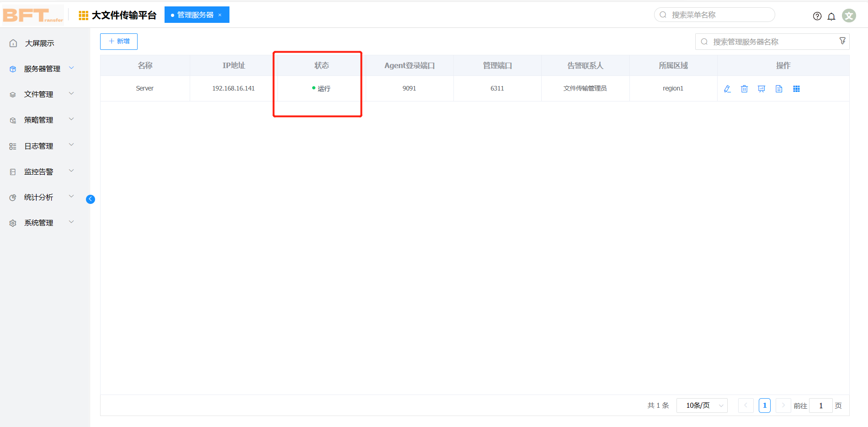
Task: Collapse the sidebar with the blue arrow
Action: (91, 199)
